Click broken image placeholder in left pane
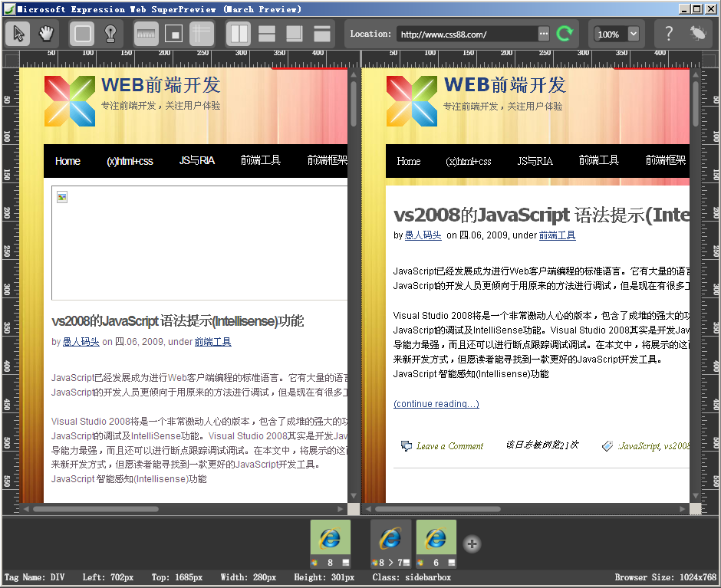Image resolution: width=721 pixels, height=588 pixels. [62, 197]
